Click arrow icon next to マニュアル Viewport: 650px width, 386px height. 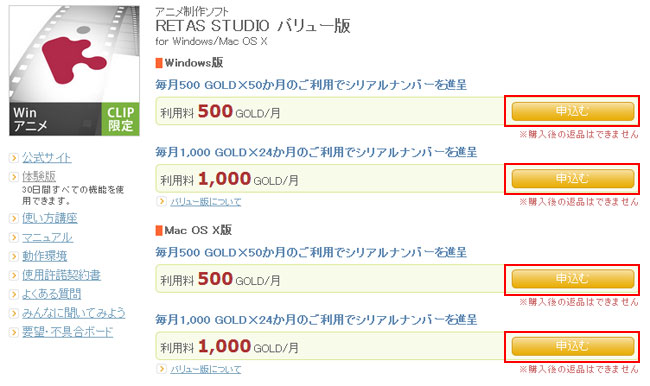pos(14,238)
